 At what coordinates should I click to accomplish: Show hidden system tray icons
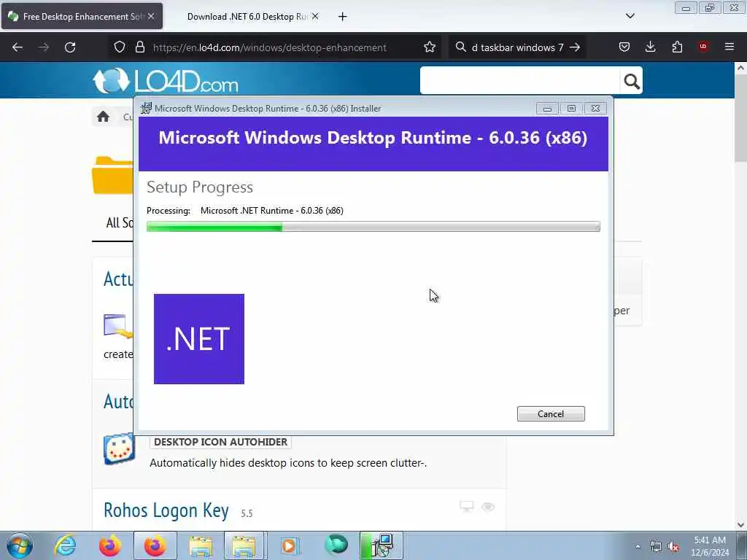[x=638, y=546]
